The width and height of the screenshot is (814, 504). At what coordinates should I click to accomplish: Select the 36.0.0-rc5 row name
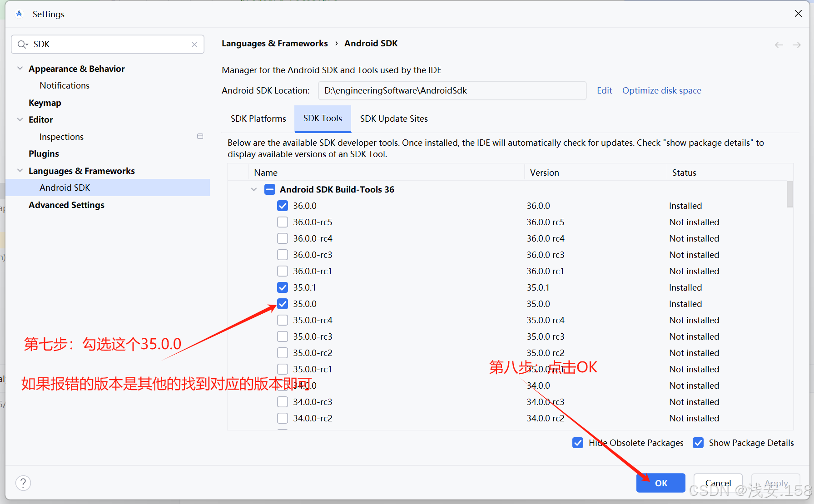(x=313, y=222)
